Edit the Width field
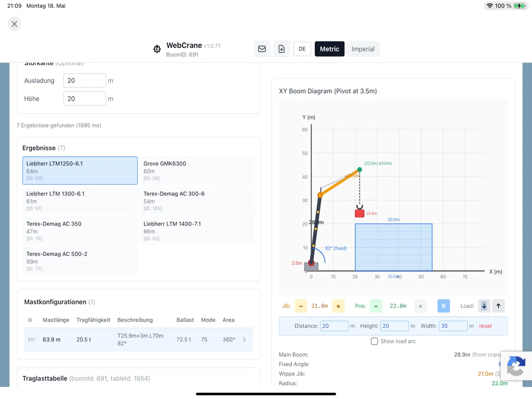The height and width of the screenshot is (399, 532). coord(453,326)
